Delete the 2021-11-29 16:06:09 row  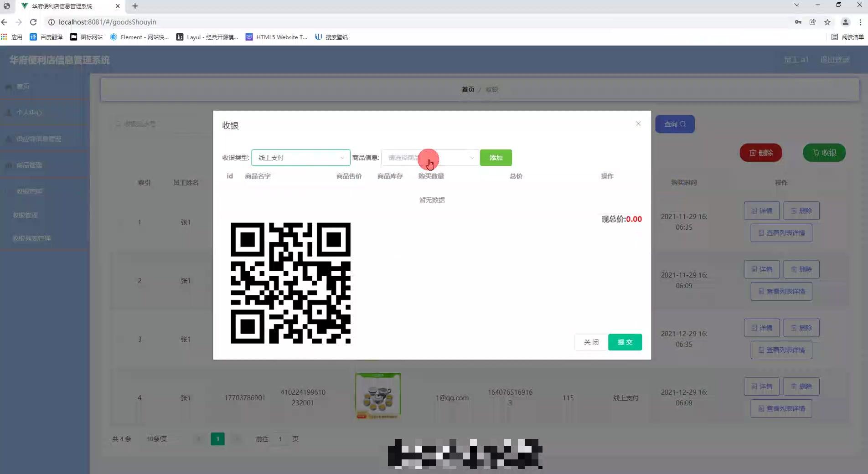pyautogui.click(x=801, y=269)
